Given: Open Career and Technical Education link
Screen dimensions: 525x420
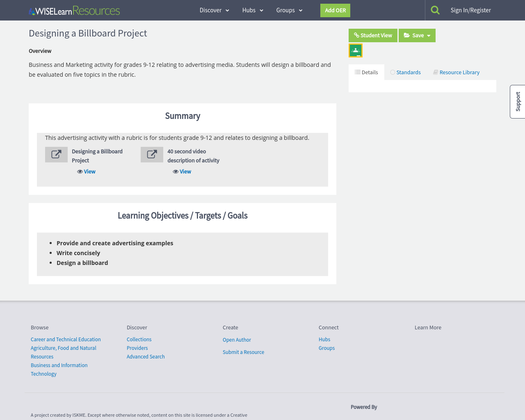Looking at the screenshot, I should click(x=66, y=339).
